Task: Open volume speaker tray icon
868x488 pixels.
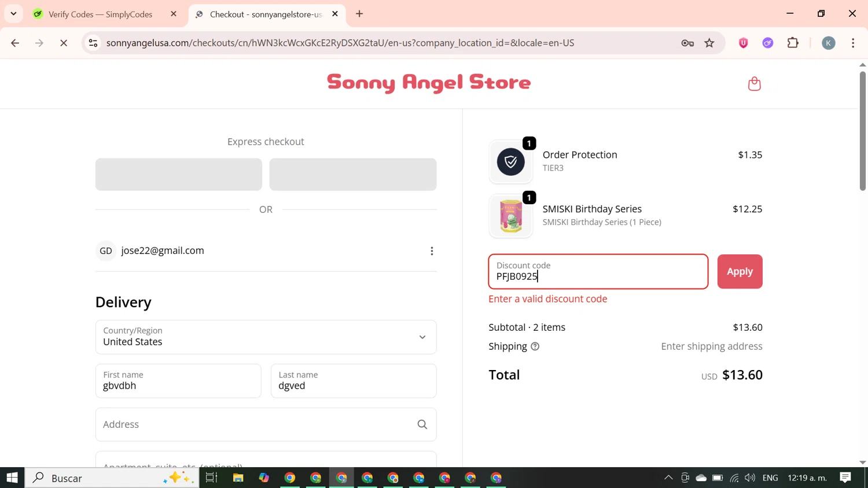Action: point(750,478)
